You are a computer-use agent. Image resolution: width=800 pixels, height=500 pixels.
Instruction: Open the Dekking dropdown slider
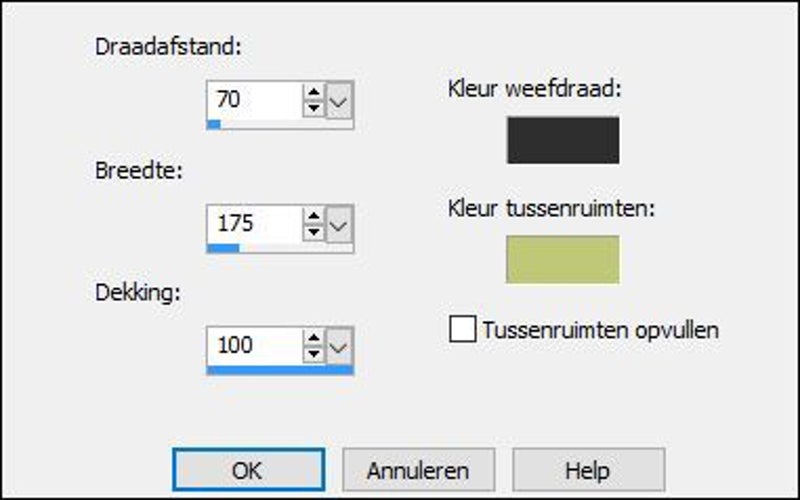(x=340, y=346)
